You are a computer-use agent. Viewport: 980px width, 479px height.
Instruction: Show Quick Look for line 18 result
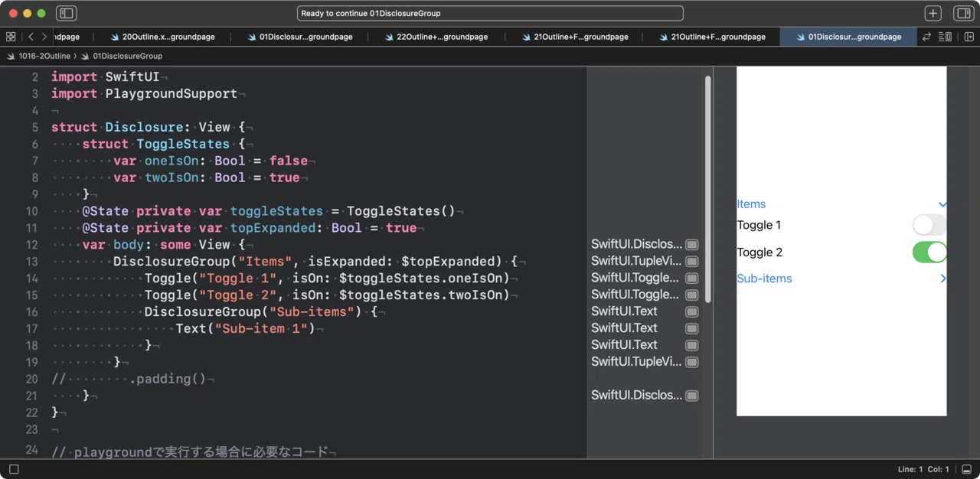691,345
